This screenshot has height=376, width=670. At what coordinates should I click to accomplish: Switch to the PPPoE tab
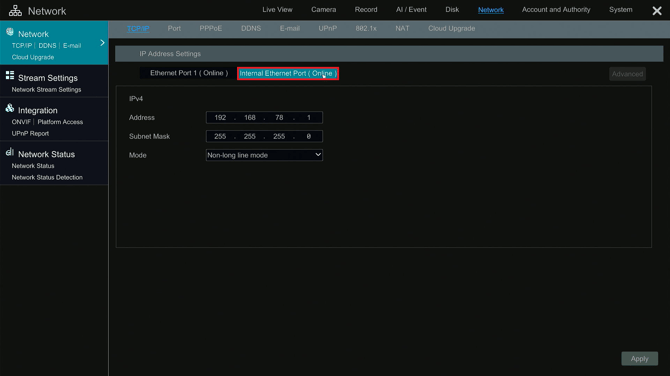(x=211, y=28)
